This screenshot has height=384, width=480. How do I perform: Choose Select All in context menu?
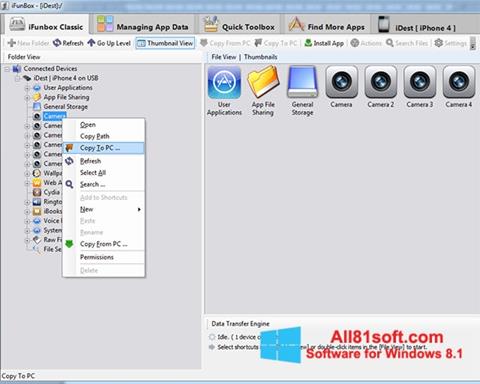coord(104,173)
